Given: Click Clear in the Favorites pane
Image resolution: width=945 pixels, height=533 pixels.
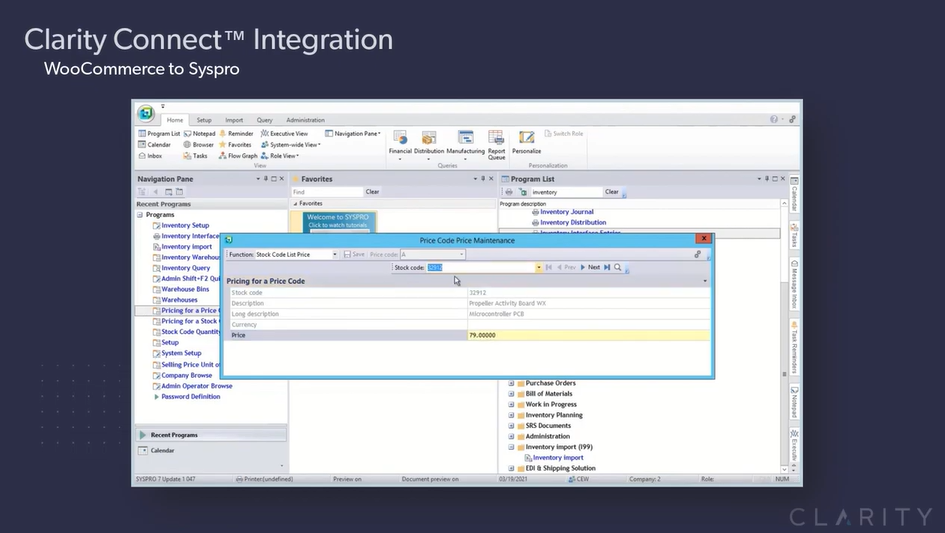Looking at the screenshot, I should [x=372, y=192].
